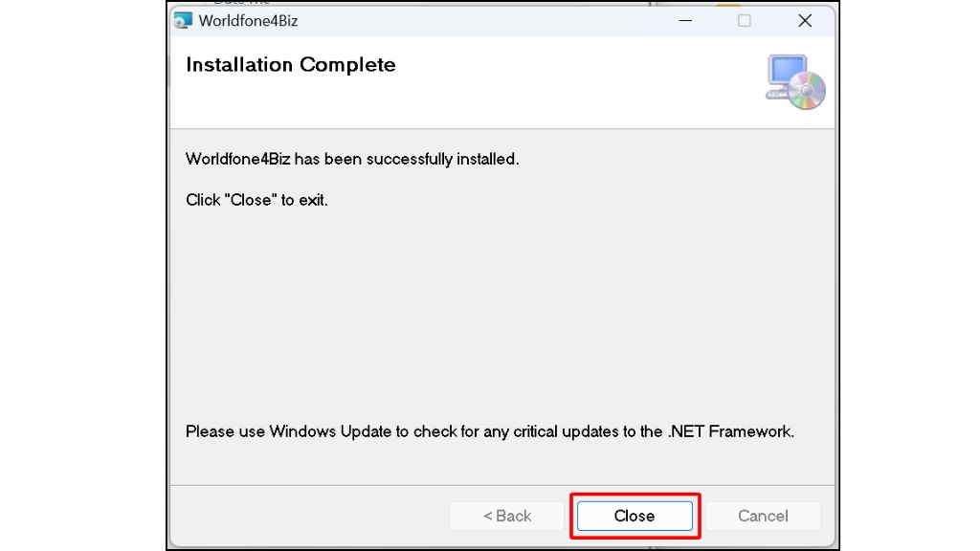Click the separator line above the buttons
980x551 pixels.
coord(501,485)
